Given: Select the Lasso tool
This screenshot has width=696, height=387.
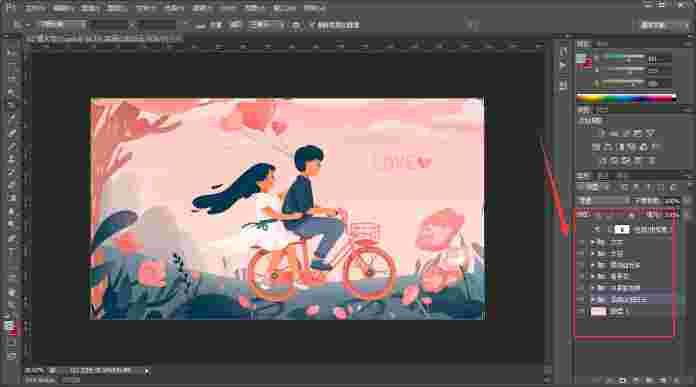Looking at the screenshot, I should (x=12, y=79).
